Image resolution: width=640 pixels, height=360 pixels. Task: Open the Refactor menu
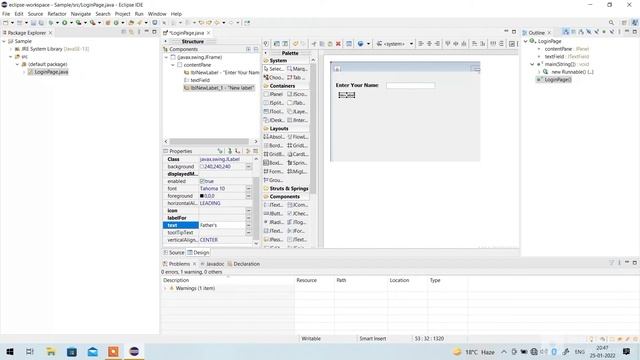point(57,14)
